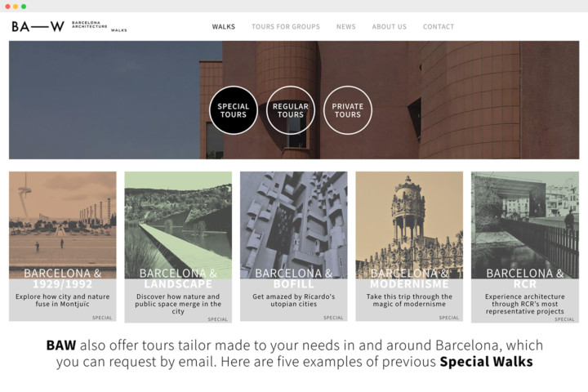
Task: Click 'Take this trip through the magic' text
Action: click(x=409, y=301)
